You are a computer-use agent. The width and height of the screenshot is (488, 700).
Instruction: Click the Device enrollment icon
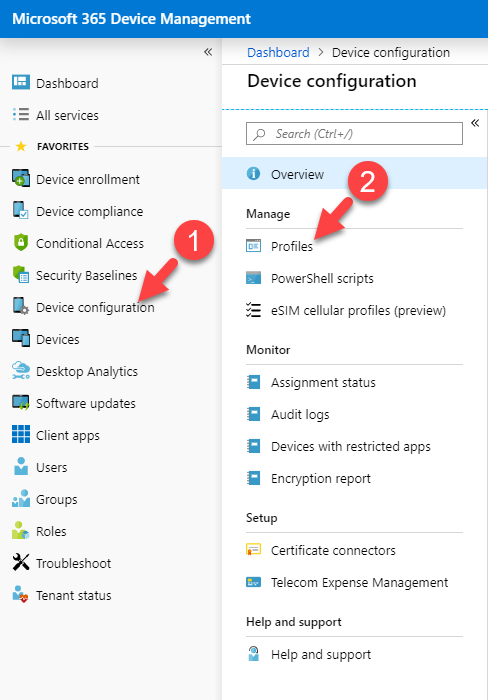tap(21, 178)
